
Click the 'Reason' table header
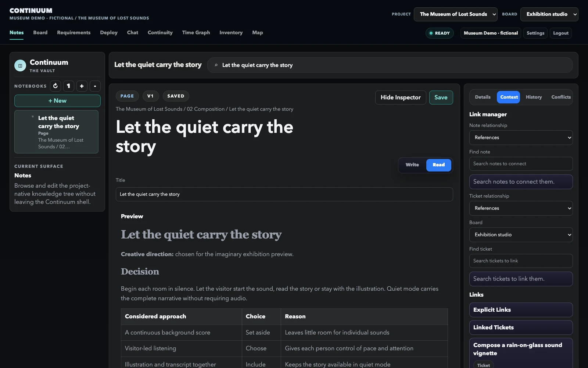point(364,316)
